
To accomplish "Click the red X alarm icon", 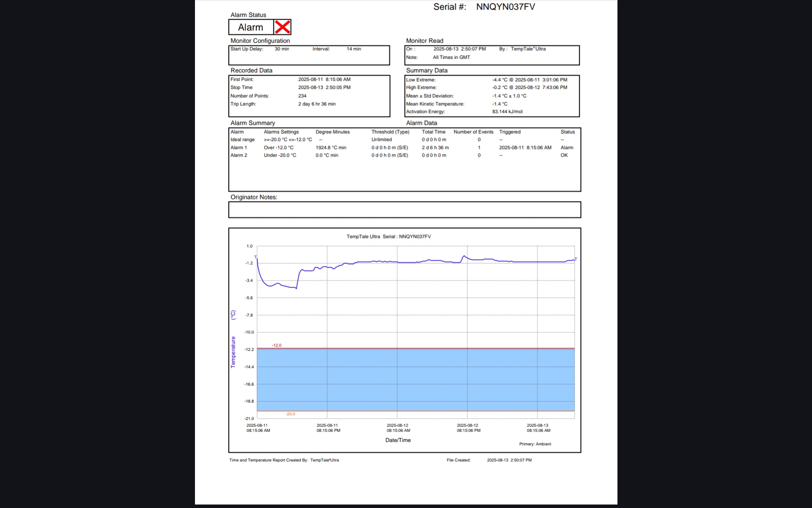I will (x=283, y=27).
